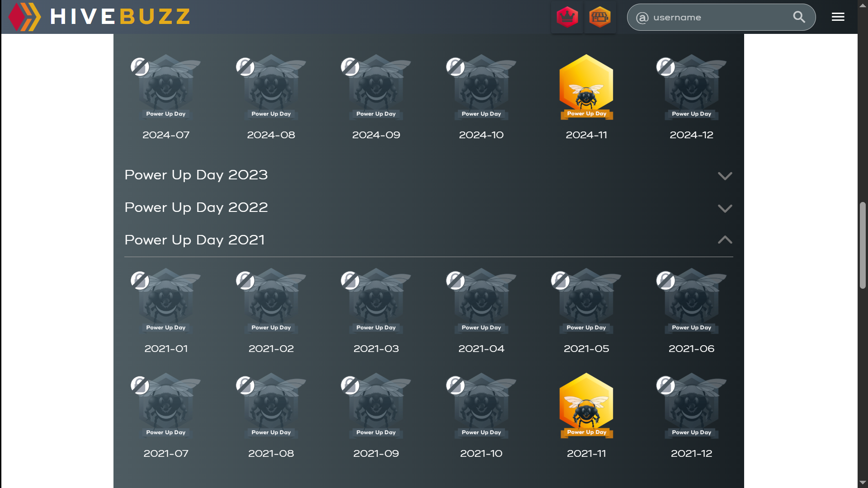
Task: Collapse the Power Up Day 2021 section
Action: tap(725, 240)
